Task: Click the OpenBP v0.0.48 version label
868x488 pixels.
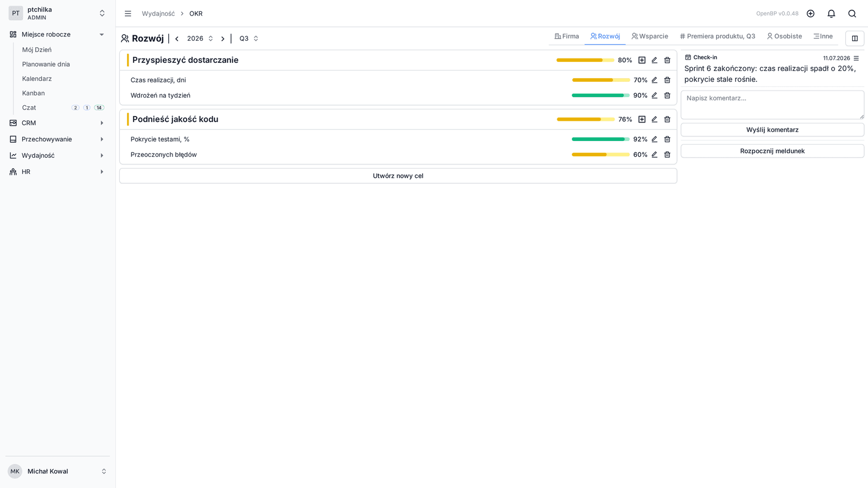Action: pos(777,14)
